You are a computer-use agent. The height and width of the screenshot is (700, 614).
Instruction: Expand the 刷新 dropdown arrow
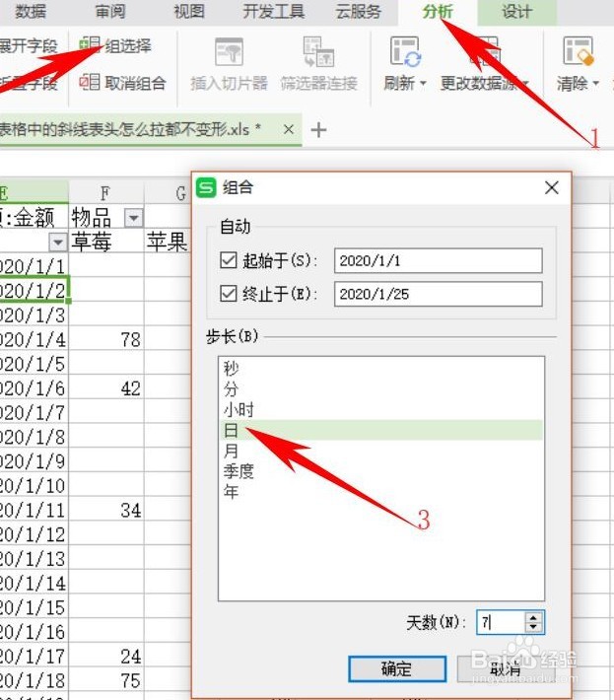coord(423,83)
